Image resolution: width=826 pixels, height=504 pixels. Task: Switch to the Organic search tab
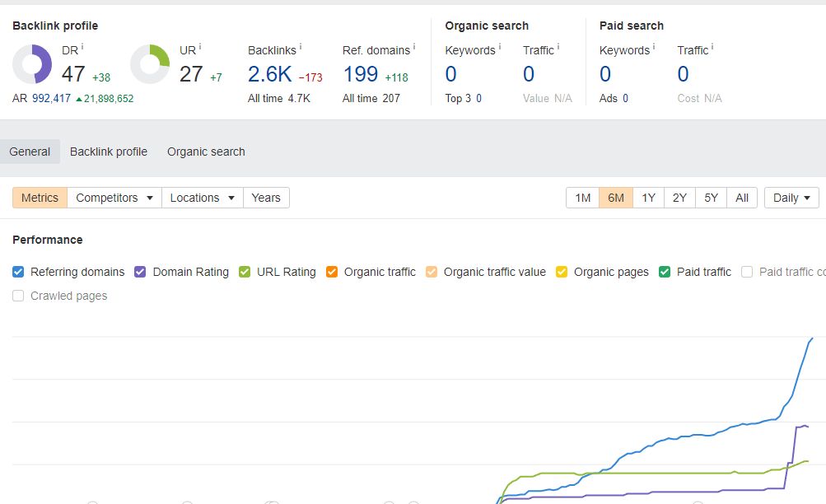(x=206, y=152)
